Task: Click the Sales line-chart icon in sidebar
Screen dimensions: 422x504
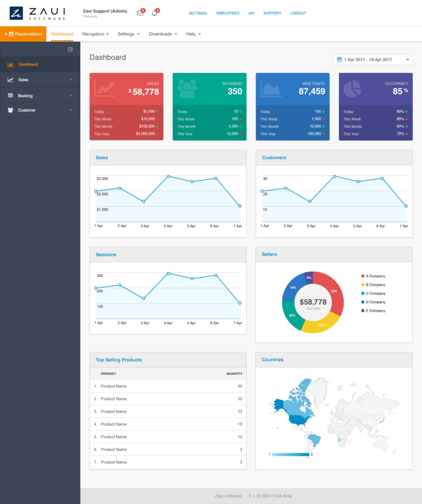Action: 10,79
